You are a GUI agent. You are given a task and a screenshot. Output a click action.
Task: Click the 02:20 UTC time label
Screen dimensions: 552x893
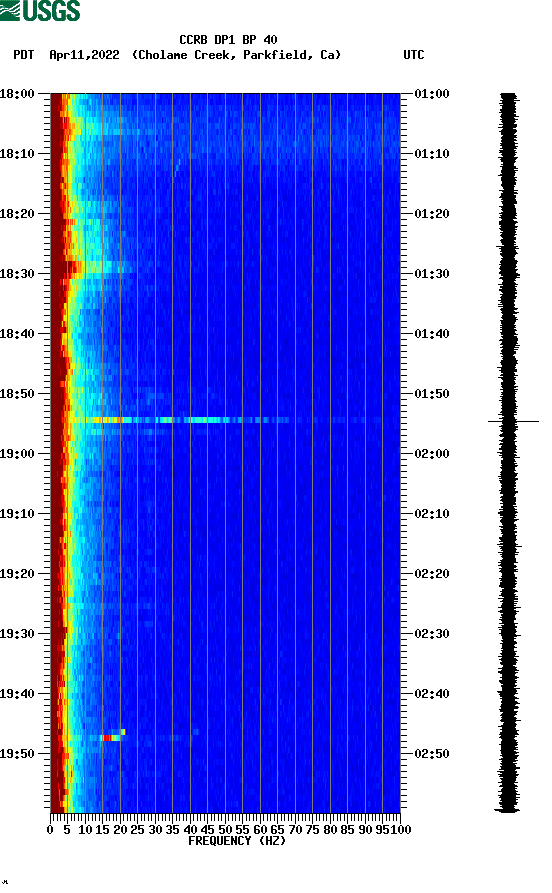pos(432,574)
